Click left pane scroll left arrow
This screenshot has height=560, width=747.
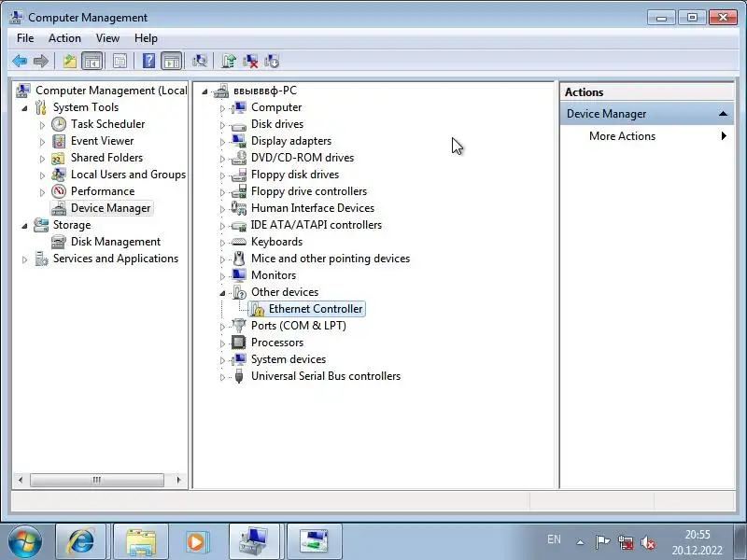[21, 480]
